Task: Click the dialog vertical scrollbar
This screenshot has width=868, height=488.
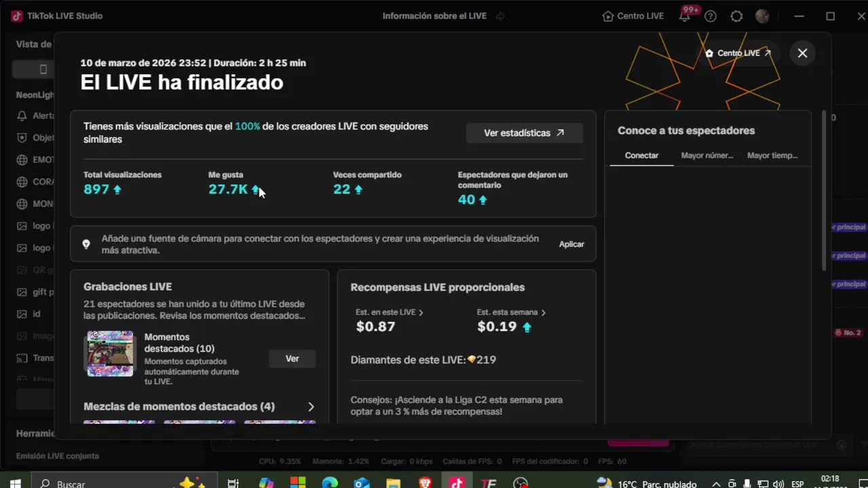Action: click(825, 190)
